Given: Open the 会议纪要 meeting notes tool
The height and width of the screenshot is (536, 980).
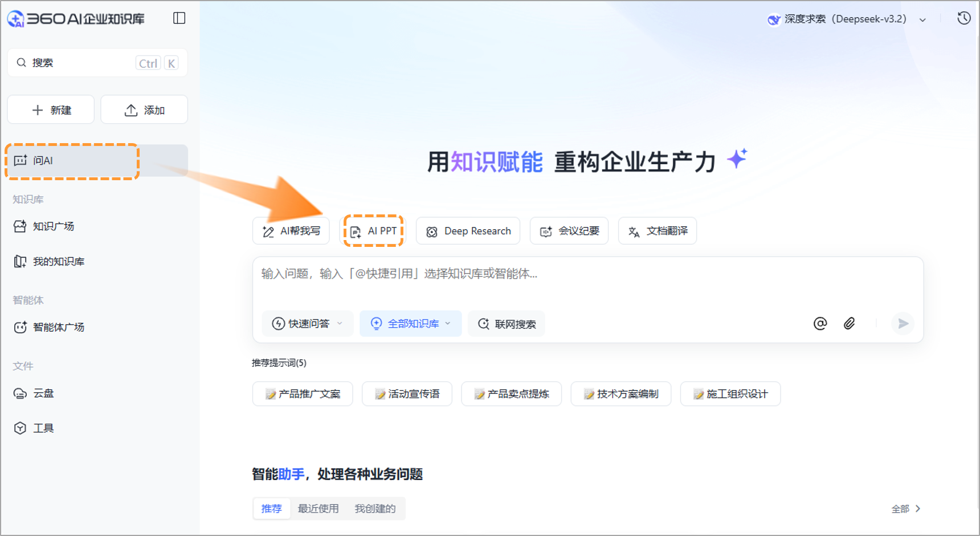Looking at the screenshot, I should click(569, 230).
